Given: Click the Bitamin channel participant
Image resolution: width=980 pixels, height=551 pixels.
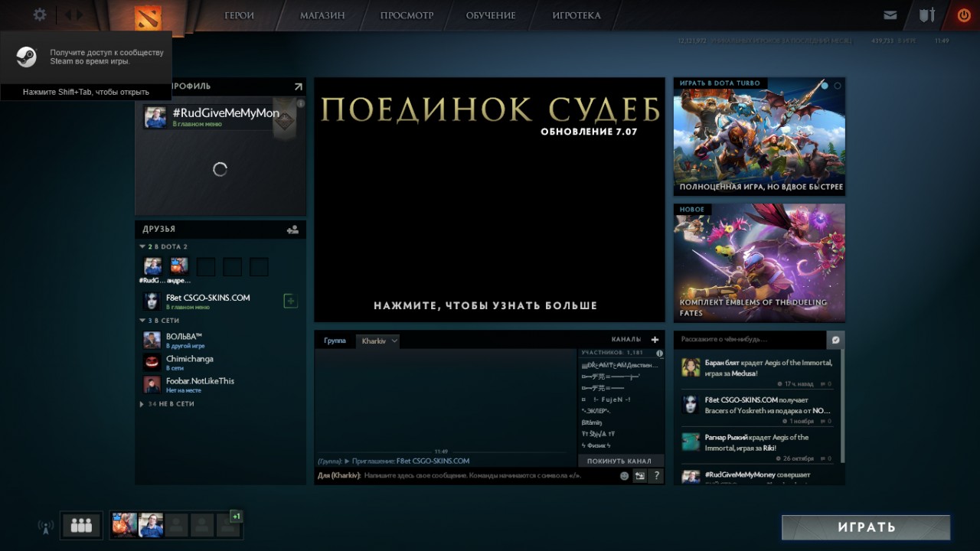Looking at the screenshot, I should click(x=593, y=422).
